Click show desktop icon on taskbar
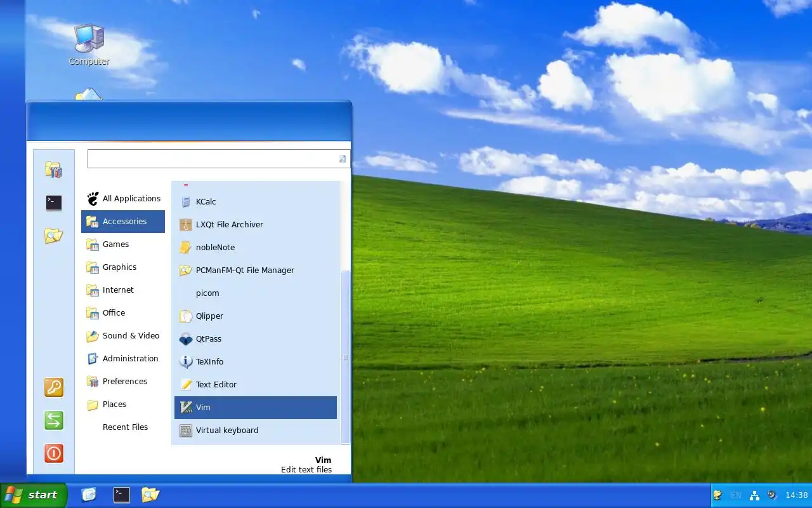This screenshot has height=508, width=812. [89, 495]
